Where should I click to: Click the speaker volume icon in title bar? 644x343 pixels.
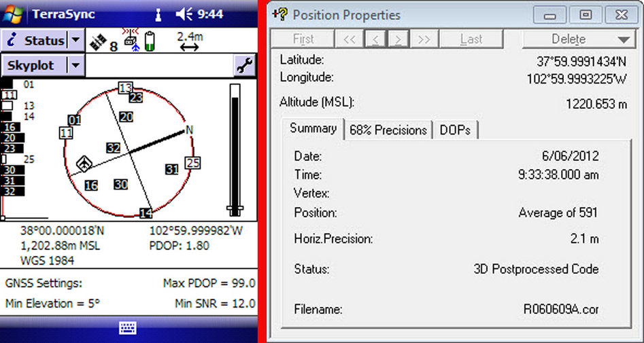184,14
